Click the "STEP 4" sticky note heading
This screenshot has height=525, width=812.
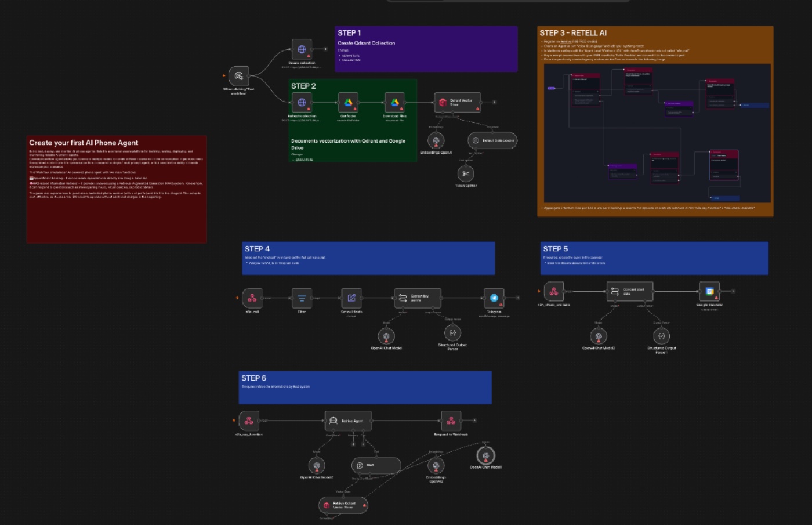pos(257,249)
